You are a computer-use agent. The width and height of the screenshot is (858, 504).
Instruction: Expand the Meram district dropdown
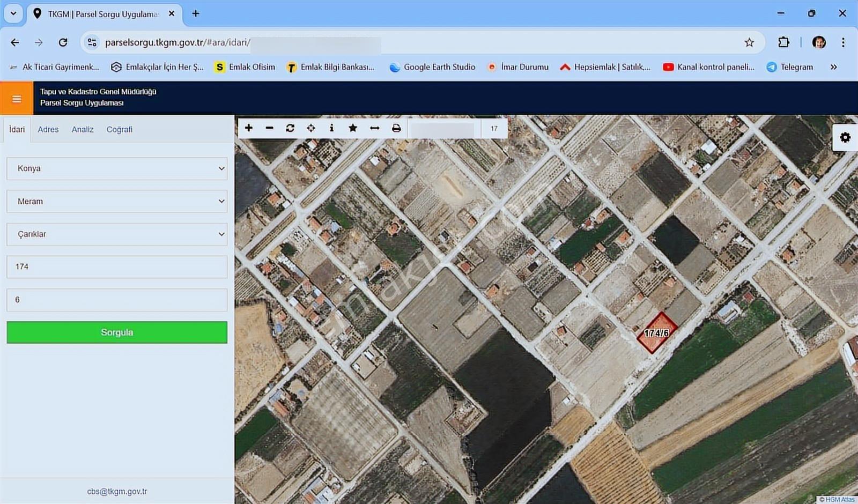117,202
